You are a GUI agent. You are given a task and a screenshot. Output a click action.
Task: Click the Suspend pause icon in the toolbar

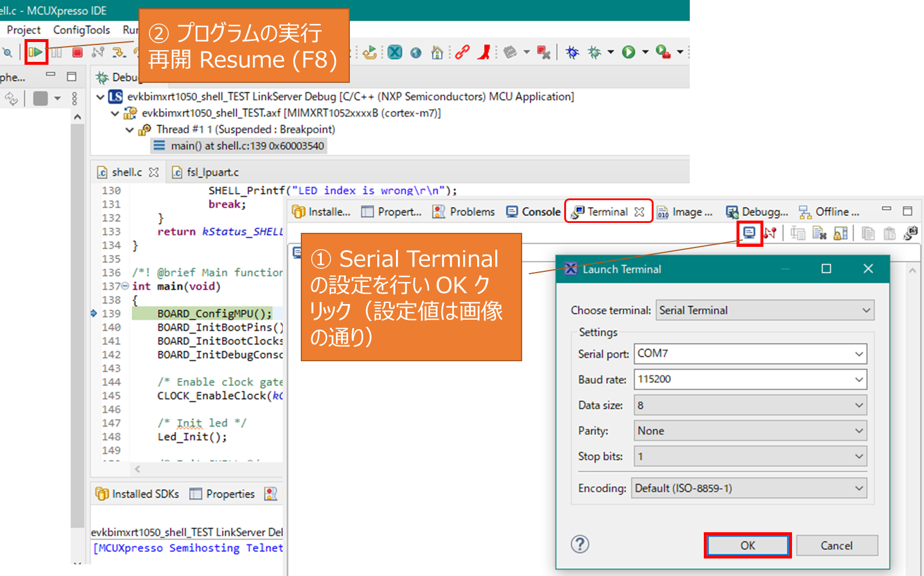click(x=57, y=53)
